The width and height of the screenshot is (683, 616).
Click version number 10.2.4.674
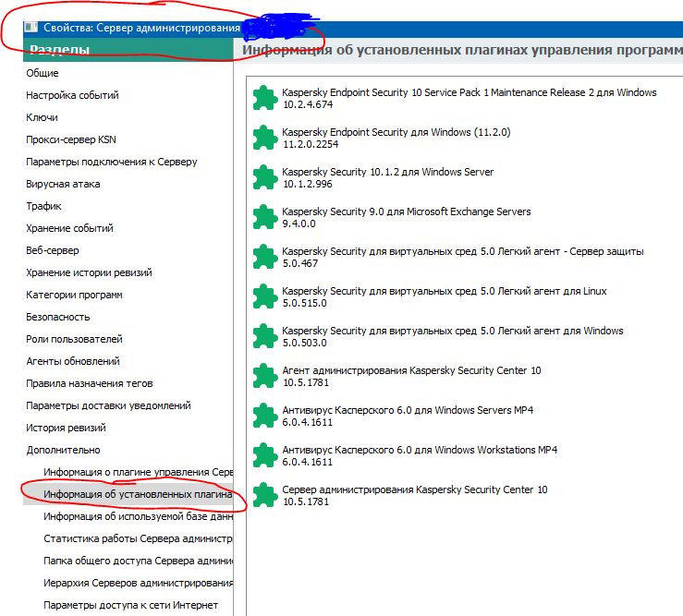tap(308, 104)
